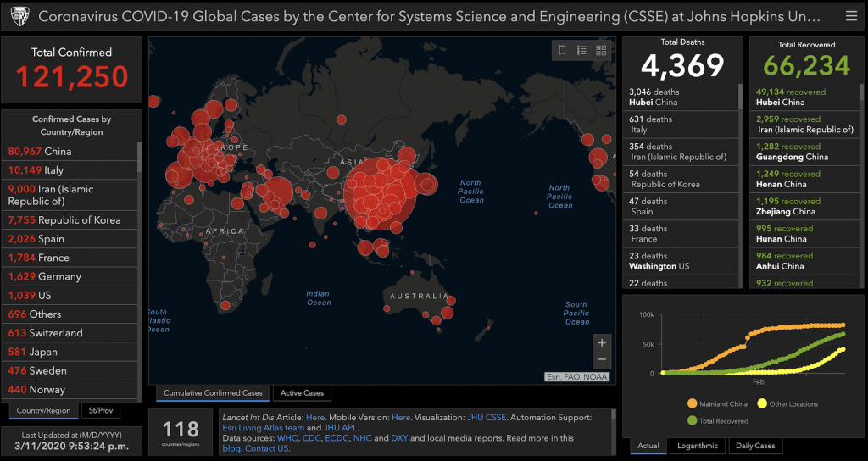Viewport: 868px width, 461px height.
Task: Select 631 deaths Italy entry
Action: 681,124
